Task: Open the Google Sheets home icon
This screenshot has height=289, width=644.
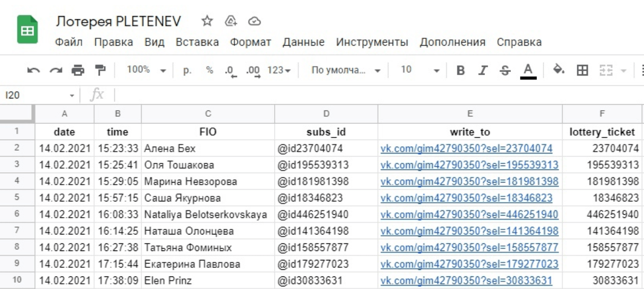Action: (x=27, y=30)
